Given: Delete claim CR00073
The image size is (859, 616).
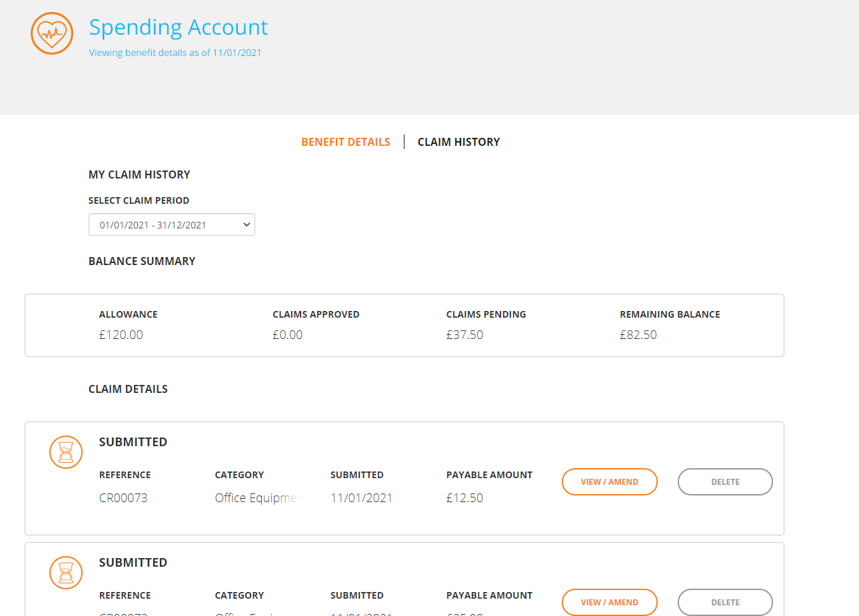Looking at the screenshot, I should tap(725, 481).
